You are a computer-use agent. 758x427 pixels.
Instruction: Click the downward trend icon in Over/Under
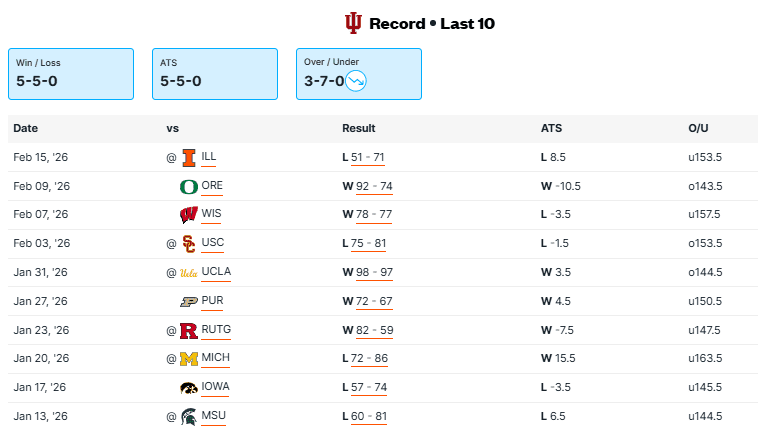coord(357,80)
